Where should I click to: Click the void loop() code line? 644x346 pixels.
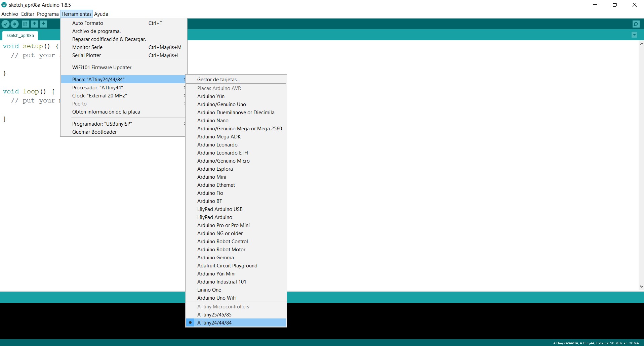[x=29, y=91]
